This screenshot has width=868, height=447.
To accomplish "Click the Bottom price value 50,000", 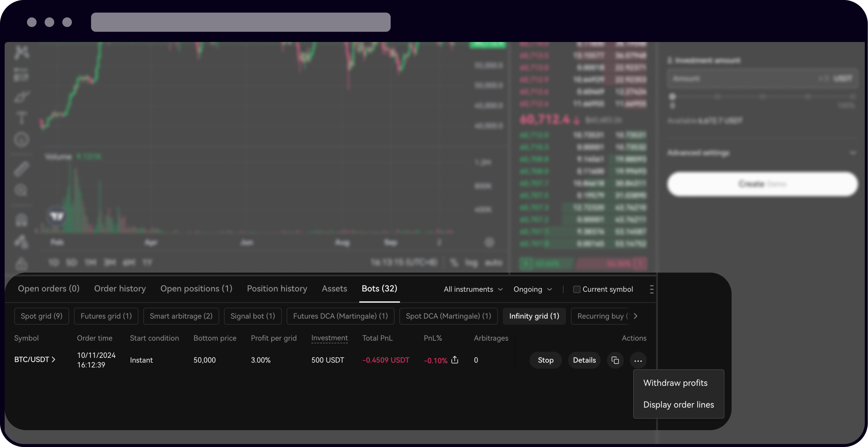I will point(205,360).
